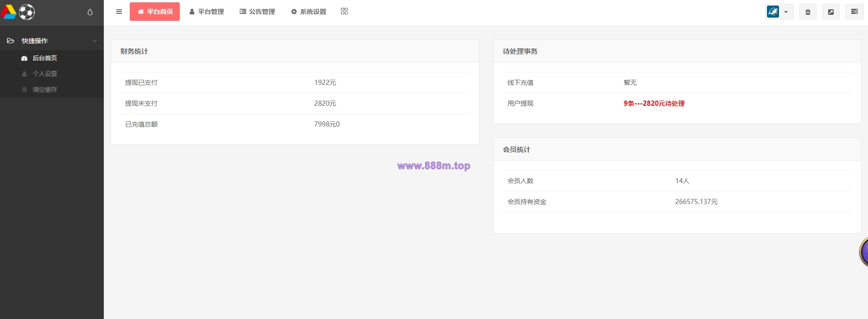Click the 2820元 value in 财务统计
This screenshot has height=319, width=868.
pos(325,103)
